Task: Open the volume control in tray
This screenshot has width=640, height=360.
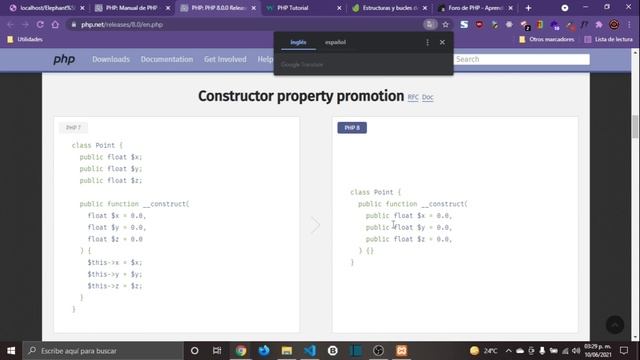Action: [x=576, y=351]
